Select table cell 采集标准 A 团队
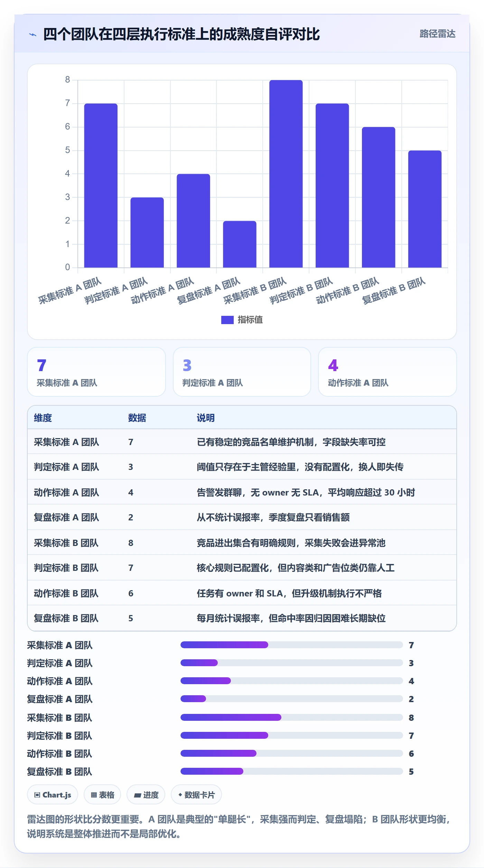Viewport: 484px width, 868px height. (66, 442)
